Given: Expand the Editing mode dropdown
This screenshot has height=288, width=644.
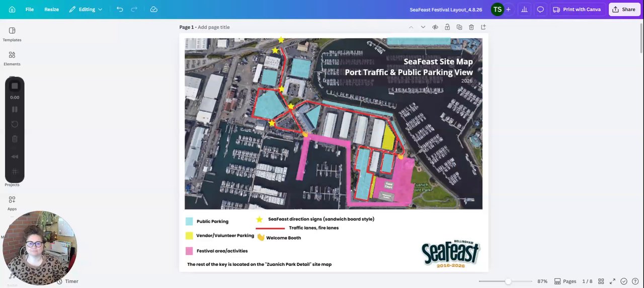Looking at the screenshot, I should 86,10.
